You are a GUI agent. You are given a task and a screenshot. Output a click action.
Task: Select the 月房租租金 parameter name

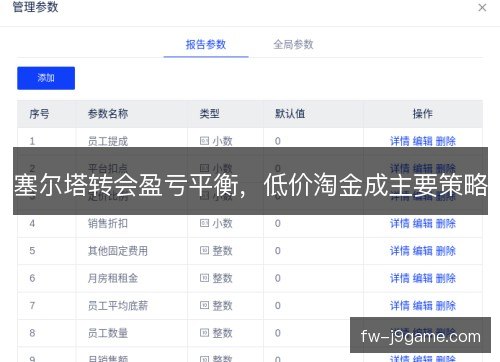(x=113, y=278)
